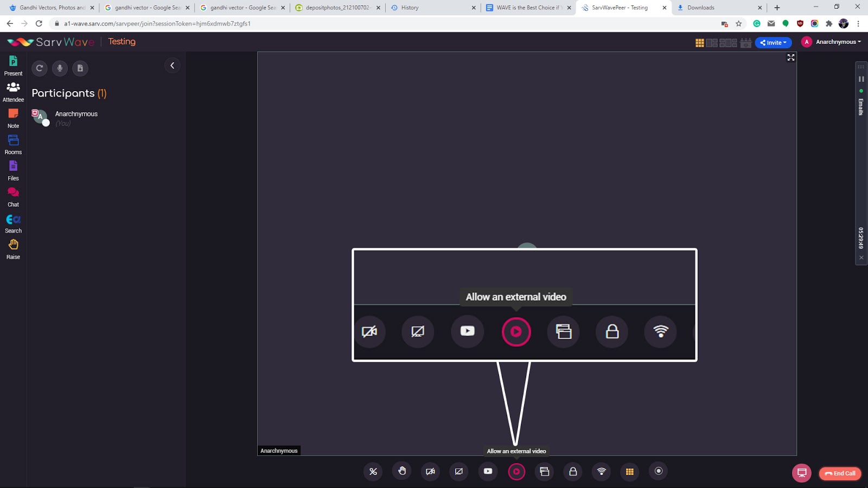Toggle raise hand in bottom toolbar

pos(402,471)
